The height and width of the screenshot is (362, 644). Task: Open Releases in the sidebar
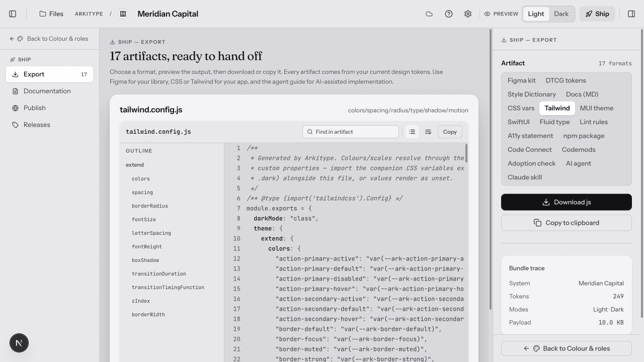pos(49,125)
